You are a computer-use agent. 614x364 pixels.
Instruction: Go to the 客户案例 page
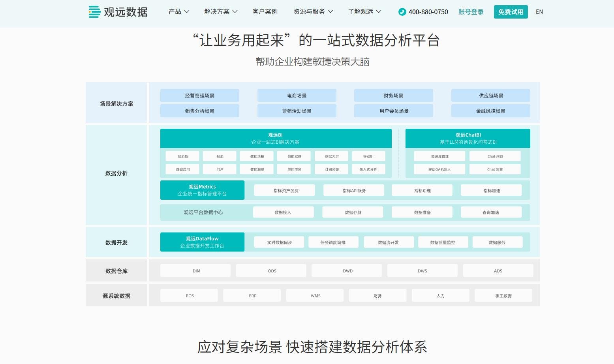click(x=265, y=12)
